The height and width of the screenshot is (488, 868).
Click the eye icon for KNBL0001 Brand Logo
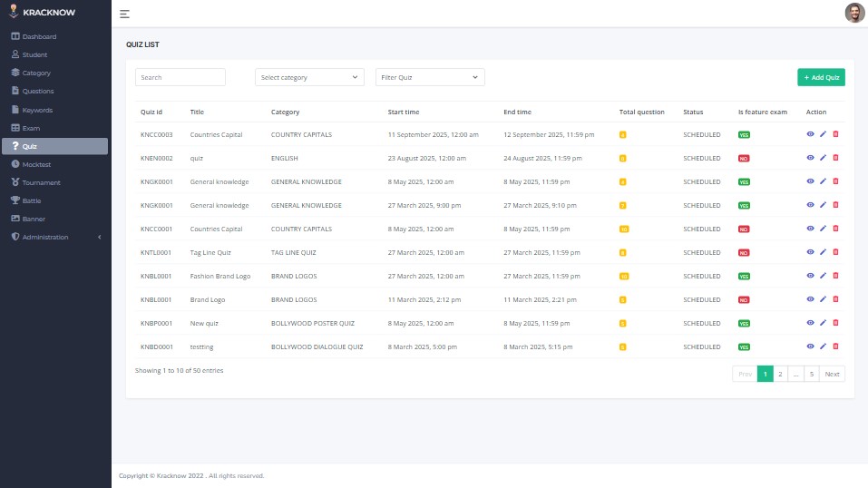(x=810, y=299)
